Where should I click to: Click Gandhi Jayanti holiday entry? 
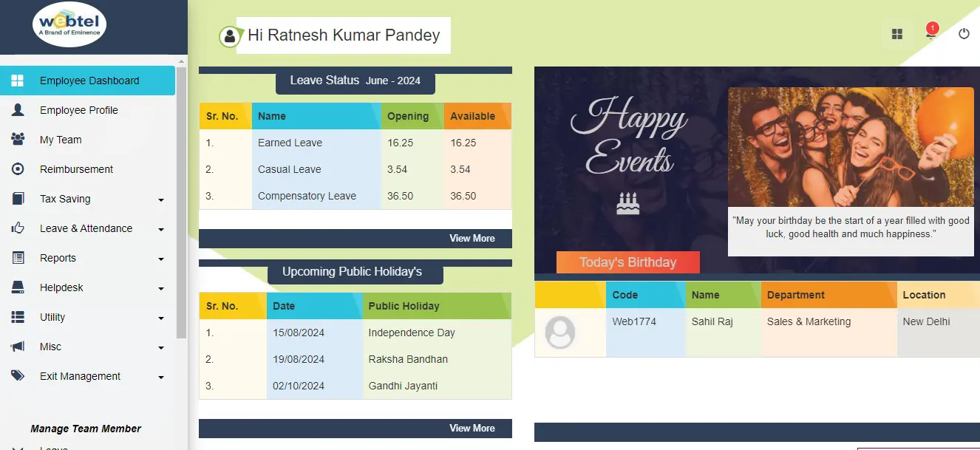[x=403, y=386]
